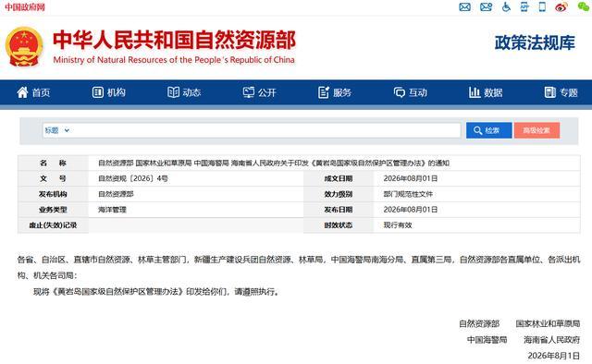The width and height of the screenshot is (592, 364).
Task: Select the document number 自然资规〔2026〕4号
Action: [x=133, y=179]
